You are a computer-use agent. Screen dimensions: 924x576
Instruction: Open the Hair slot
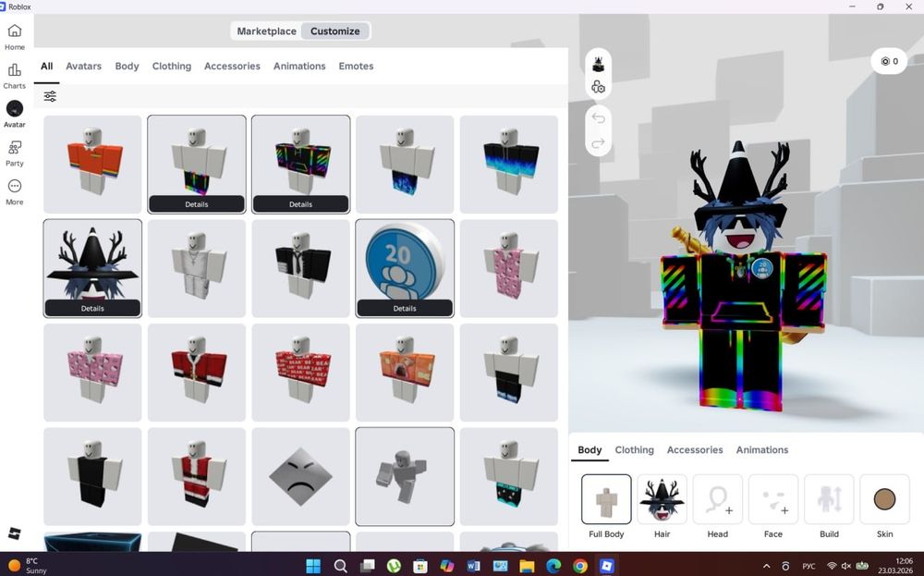pyautogui.click(x=662, y=499)
